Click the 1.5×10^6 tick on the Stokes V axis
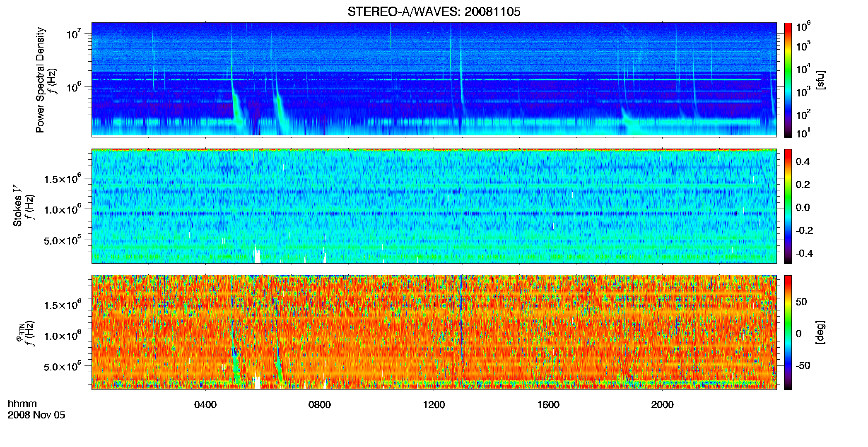 (62, 178)
